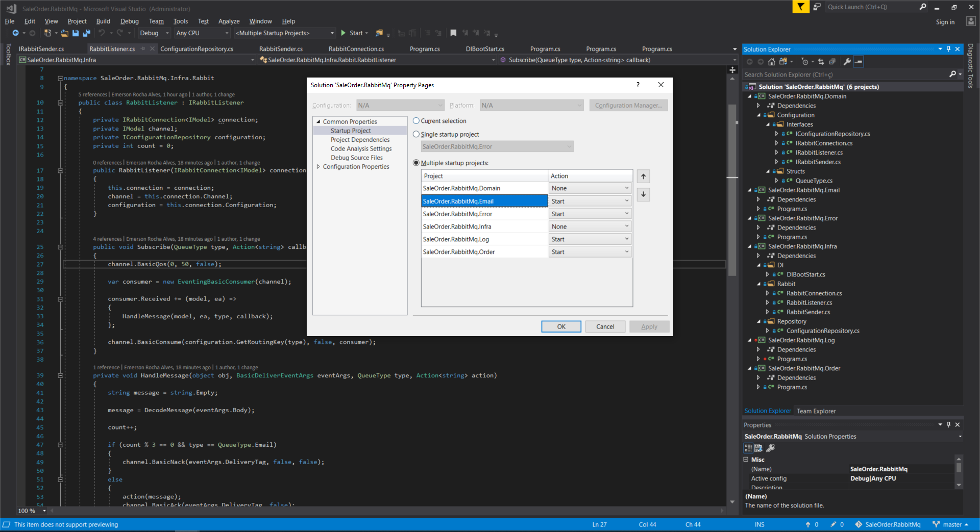The width and height of the screenshot is (980, 532).
Task: Switch to the DIBootStart.cs tab
Action: point(485,49)
